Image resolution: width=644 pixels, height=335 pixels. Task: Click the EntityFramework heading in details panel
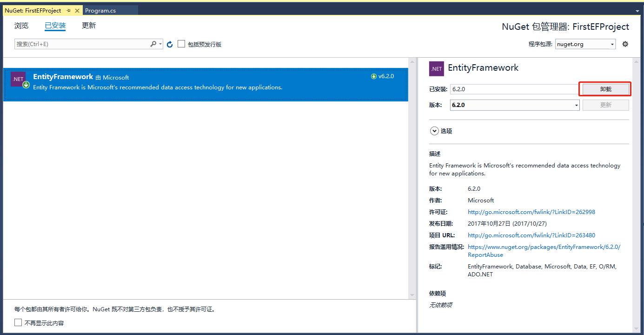coord(483,68)
